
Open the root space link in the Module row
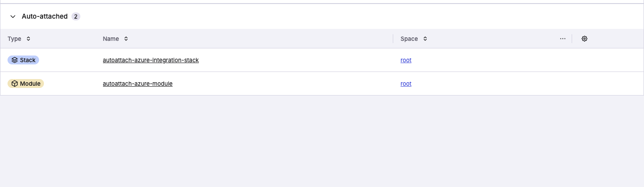click(x=406, y=84)
